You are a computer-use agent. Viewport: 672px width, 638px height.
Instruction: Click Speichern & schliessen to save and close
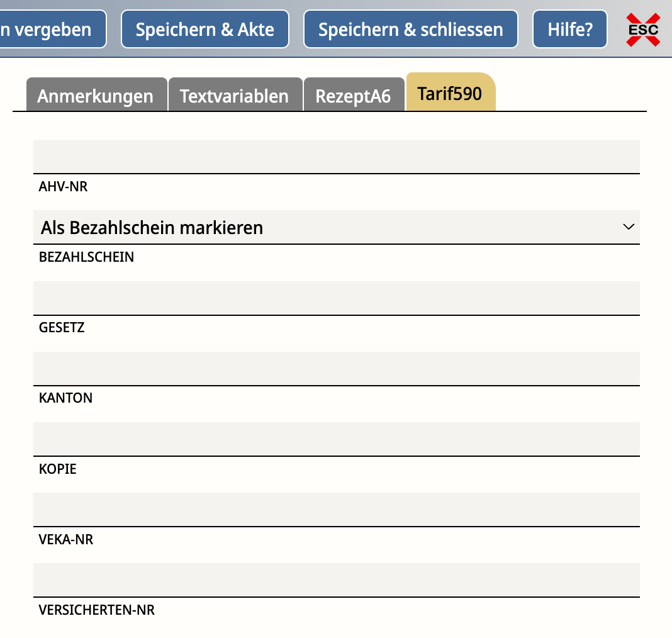410,30
